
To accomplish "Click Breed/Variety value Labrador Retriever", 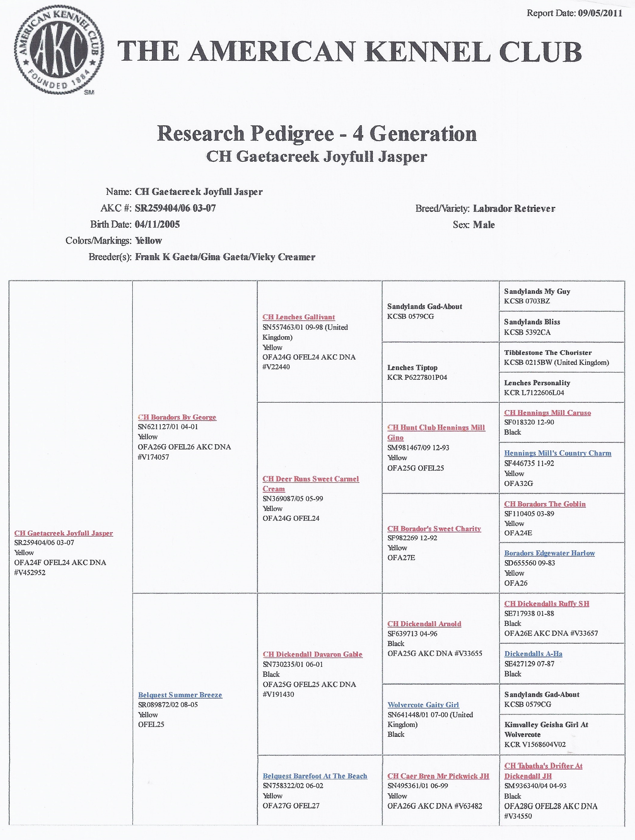I will pyautogui.click(x=514, y=208).
